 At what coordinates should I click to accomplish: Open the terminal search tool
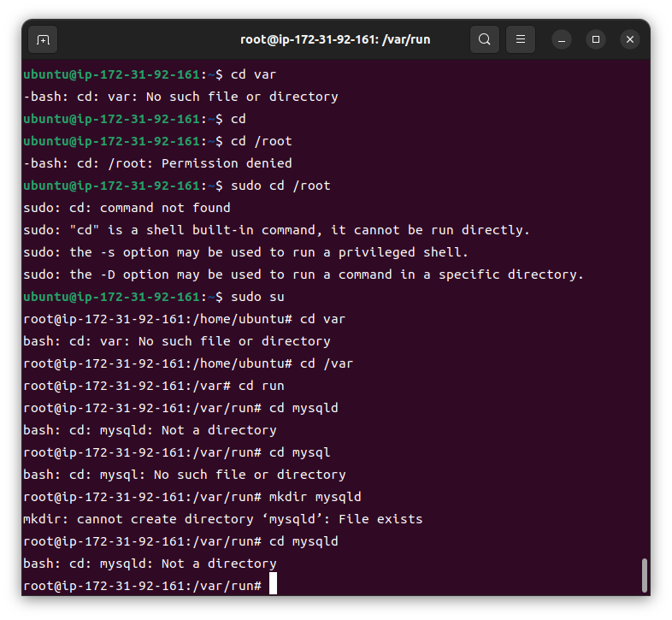tap(484, 39)
